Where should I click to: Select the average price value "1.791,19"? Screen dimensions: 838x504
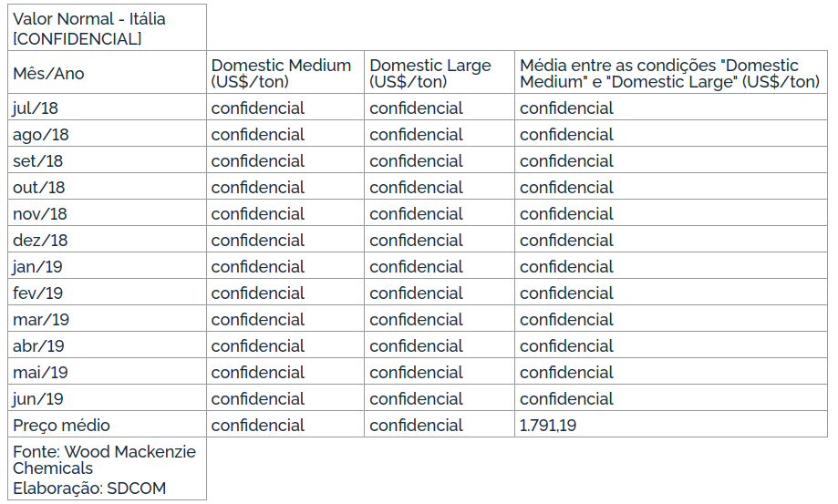pyautogui.click(x=548, y=426)
